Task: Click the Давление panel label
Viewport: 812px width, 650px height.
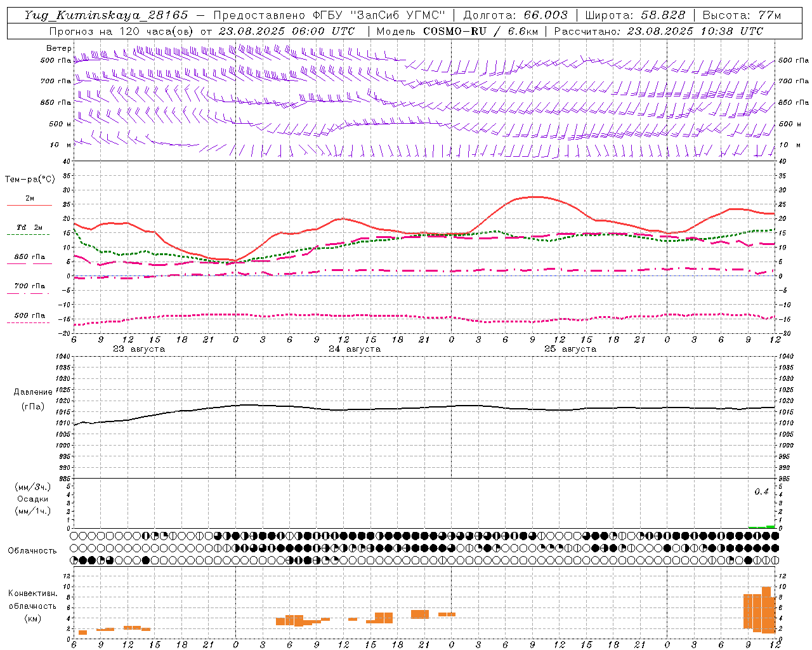Action: pyautogui.click(x=33, y=392)
